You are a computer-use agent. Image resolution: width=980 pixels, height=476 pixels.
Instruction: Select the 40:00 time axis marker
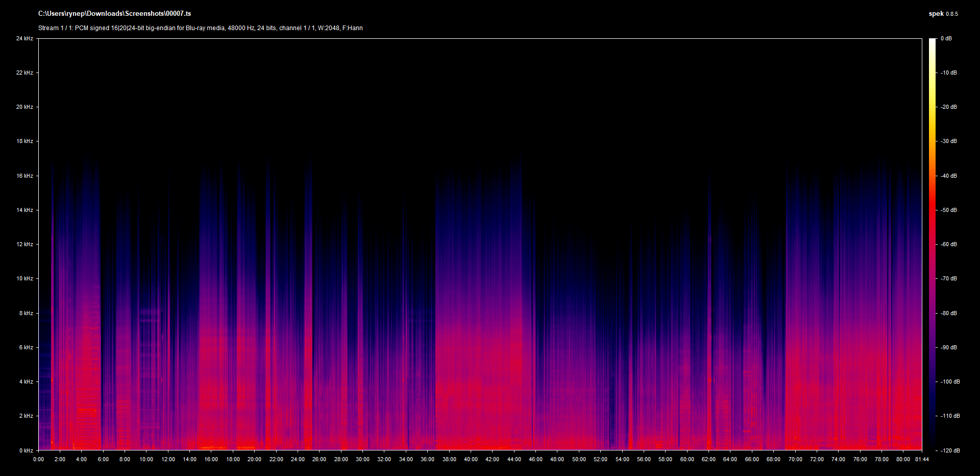click(x=471, y=459)
